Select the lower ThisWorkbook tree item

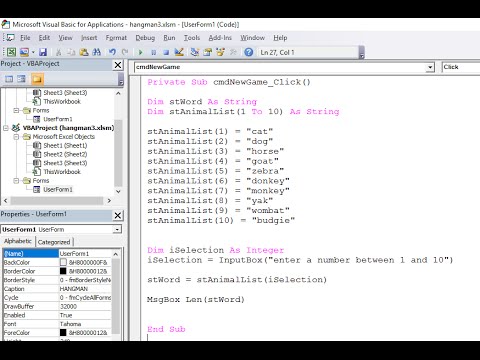click(62, 172)
